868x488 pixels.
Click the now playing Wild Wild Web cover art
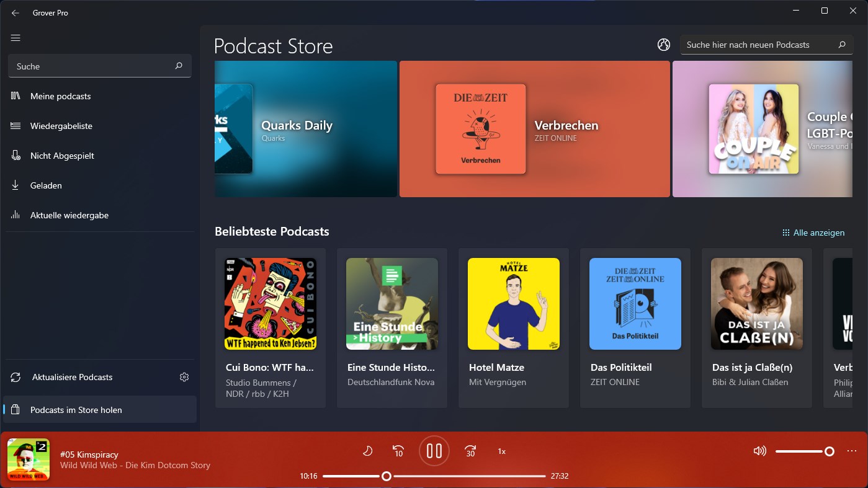tap(29, 459)
